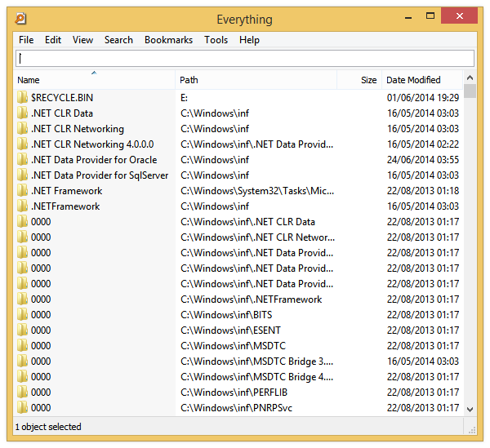Open the Tools menu
Screen dimensions: 490x448
[x=216, y=40]
